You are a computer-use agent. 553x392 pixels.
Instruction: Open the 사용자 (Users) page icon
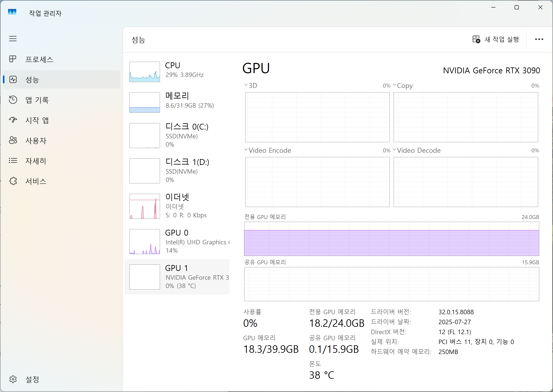(13, 140)
